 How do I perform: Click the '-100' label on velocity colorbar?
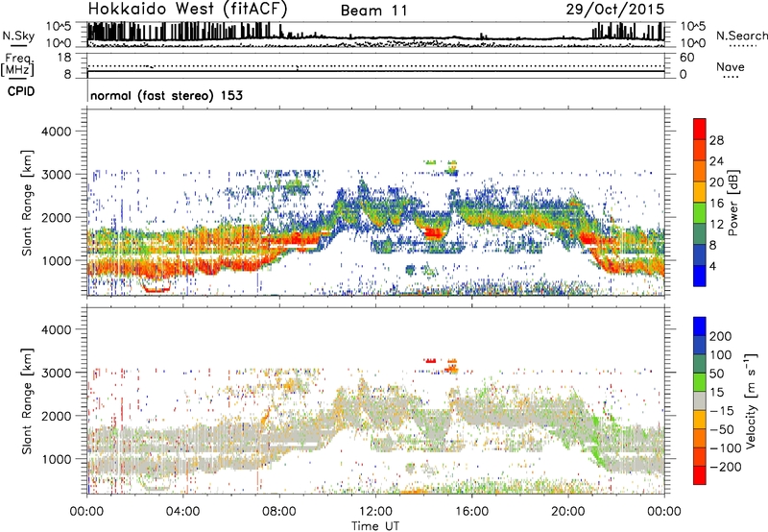(x=725, y=448)
